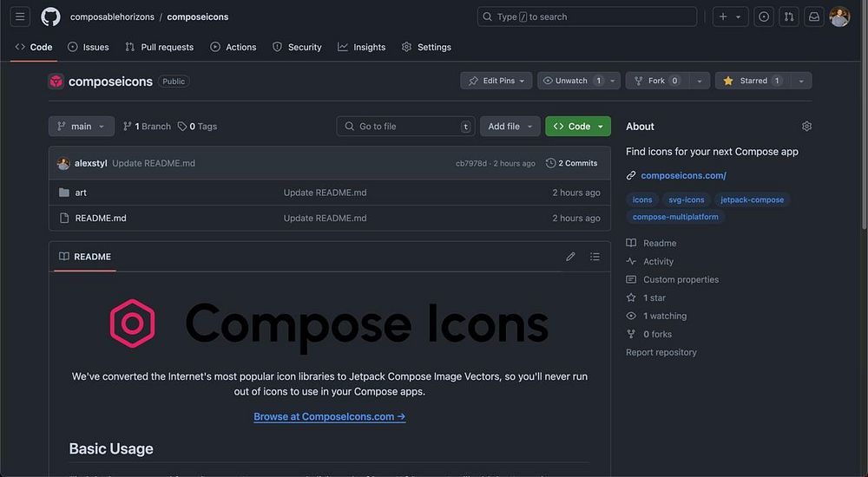The height and width of the screenshot is (477, 868).
Task: Open the 'Create new' plus dropdown
Action: pos(730,16)
